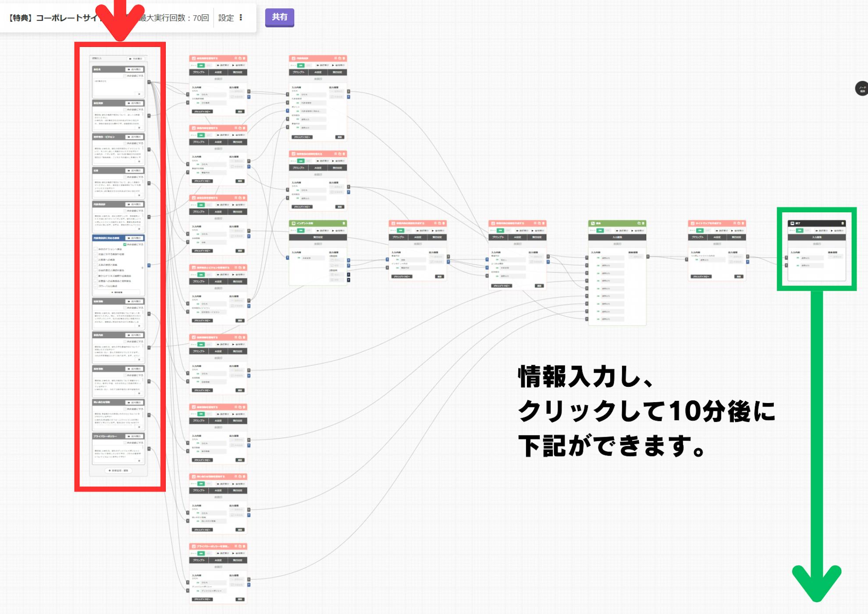Toggle green ON switch on top-left pink node
Viewport: 868px width, 614px height.
[x=201, y=65]
